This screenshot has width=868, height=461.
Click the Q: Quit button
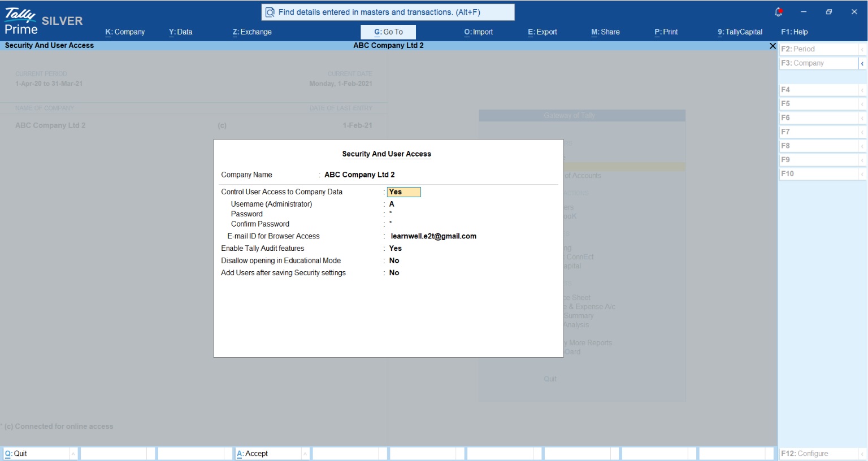[36, 454]
